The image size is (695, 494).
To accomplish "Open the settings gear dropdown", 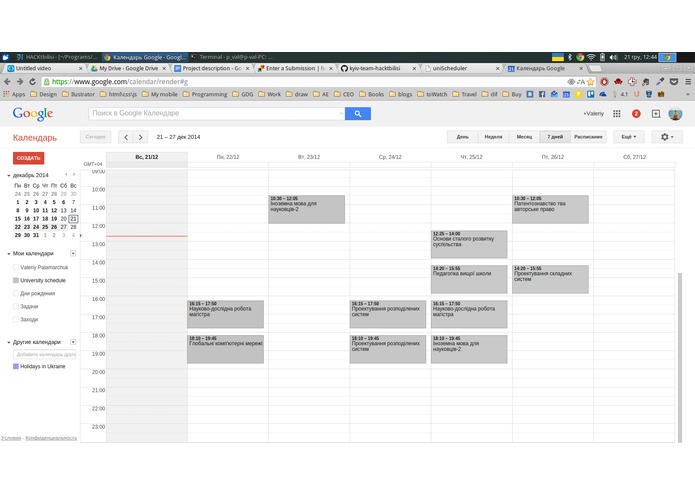I will [667, 137].
